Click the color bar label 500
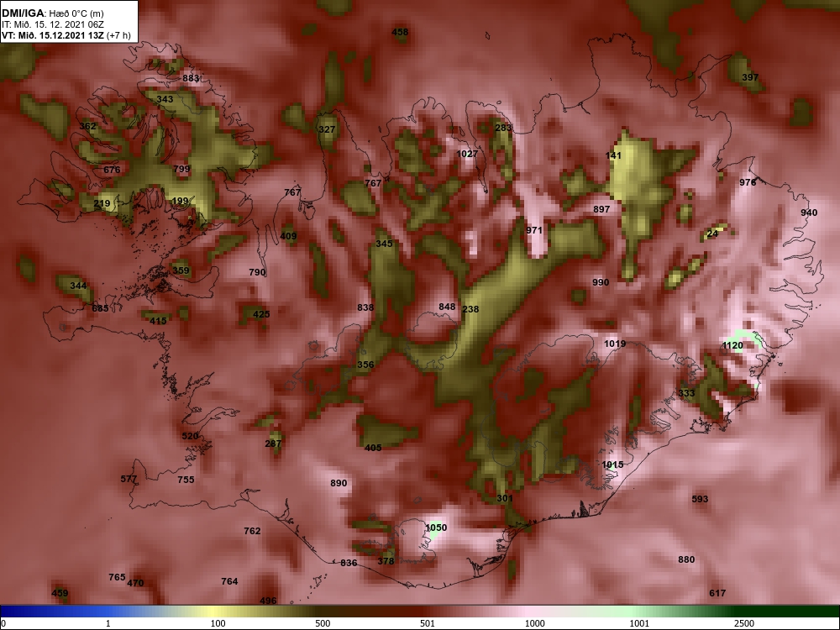 [x=323, y=623]
